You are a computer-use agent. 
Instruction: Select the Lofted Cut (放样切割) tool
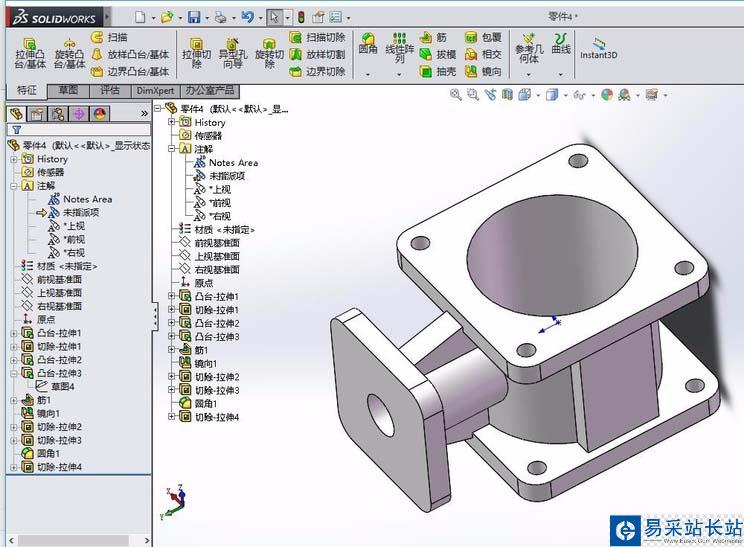[x=317, y=55]
